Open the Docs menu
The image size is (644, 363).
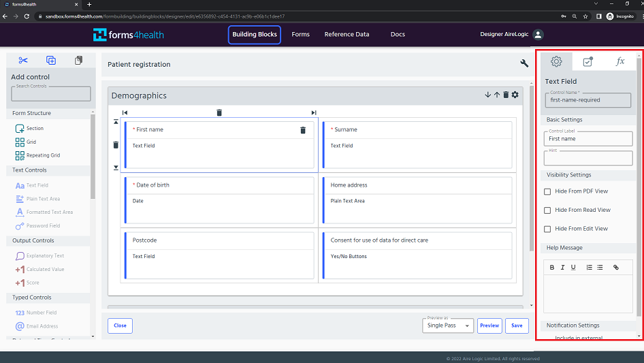(398, 35)
